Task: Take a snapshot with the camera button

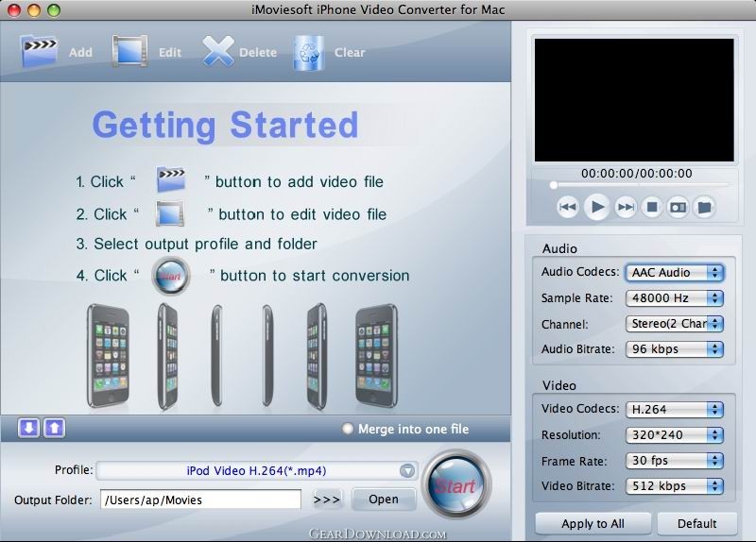Action: pyautogui.click(x=678, y=207)
